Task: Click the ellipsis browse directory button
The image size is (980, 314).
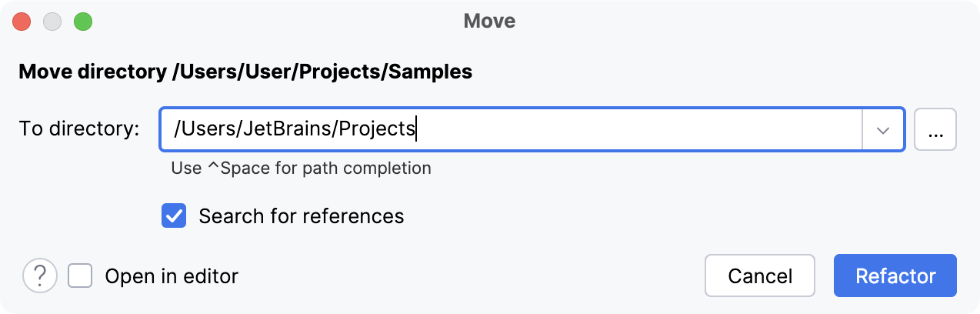Action: click(x=935, y=129)
